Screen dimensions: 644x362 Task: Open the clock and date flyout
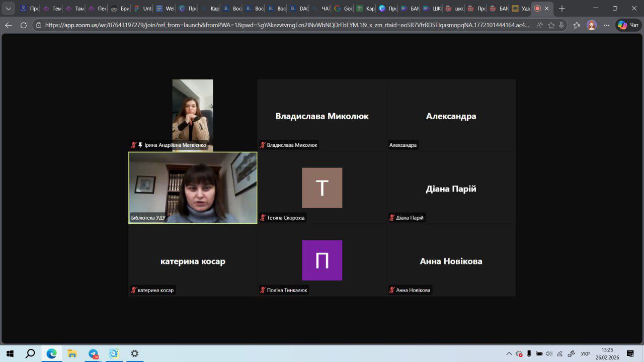[x=607, y=353]
